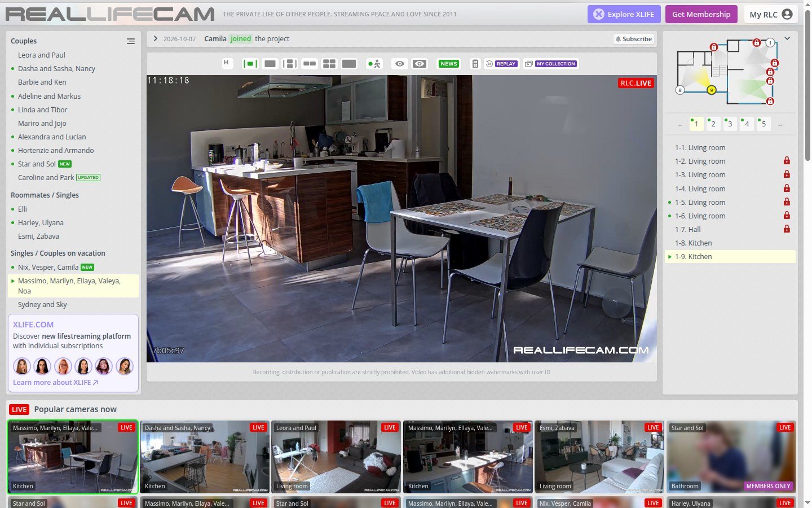The image size is (812, 508).
Task: Select the single-camera view layout icon
Action: coord(270,64)
